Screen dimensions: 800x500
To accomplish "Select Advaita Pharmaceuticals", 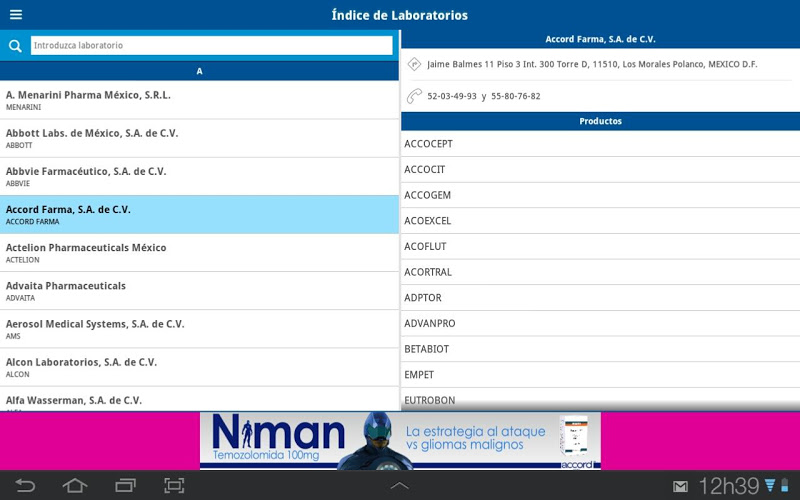I will pyautogui.click(x=199, y=291).
